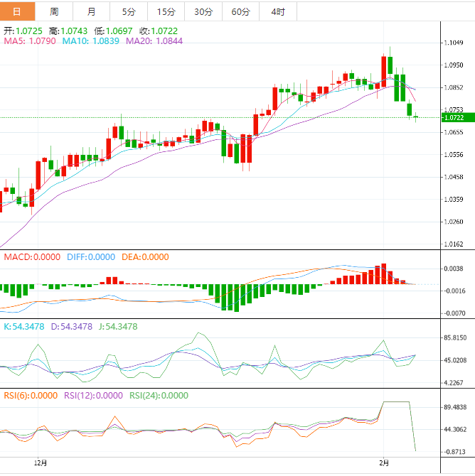Click the DIFF value label
The height and width of the screenshot is (476, 475).
[91, 256]
